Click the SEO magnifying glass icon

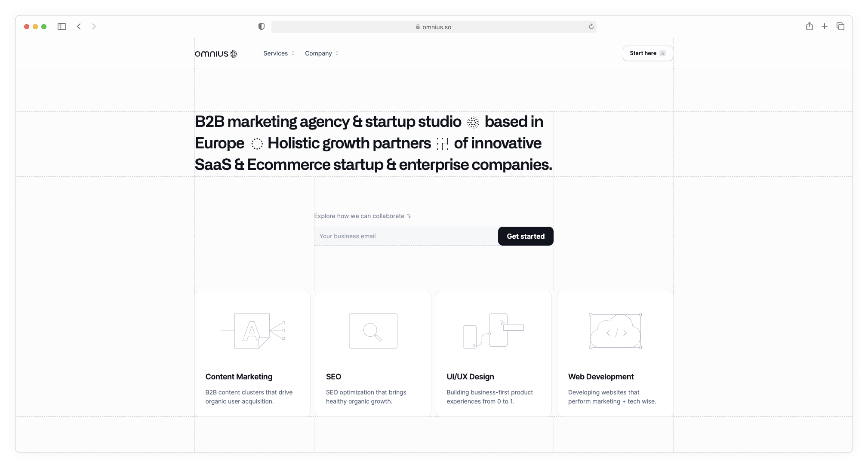(x=372, y=331)
